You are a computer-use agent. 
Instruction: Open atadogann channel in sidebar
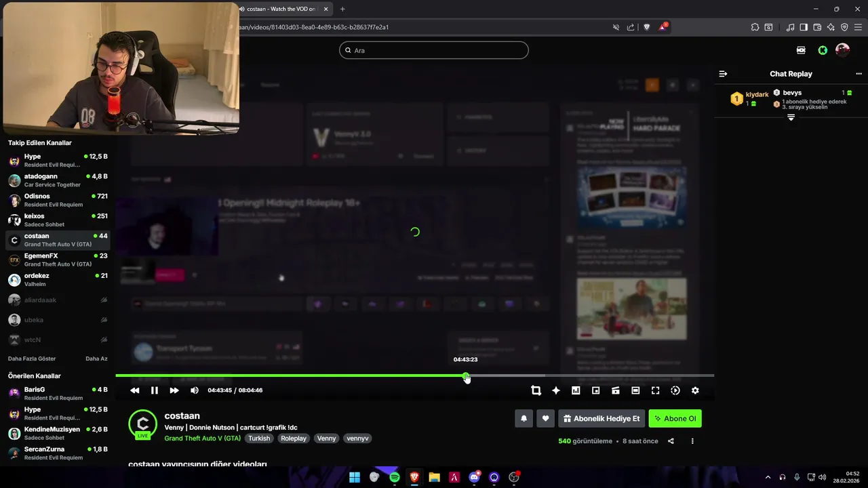pyautogui.click(x=58, y=180)
